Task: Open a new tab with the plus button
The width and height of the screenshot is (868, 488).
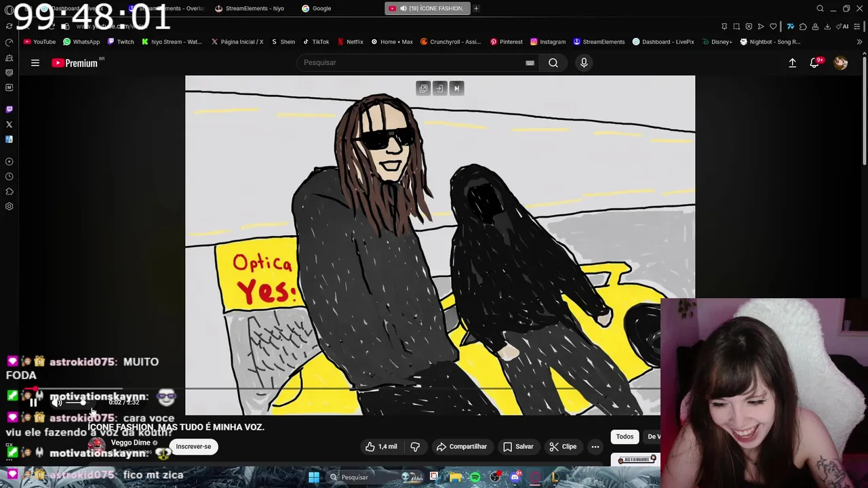Action: [476, 8]
